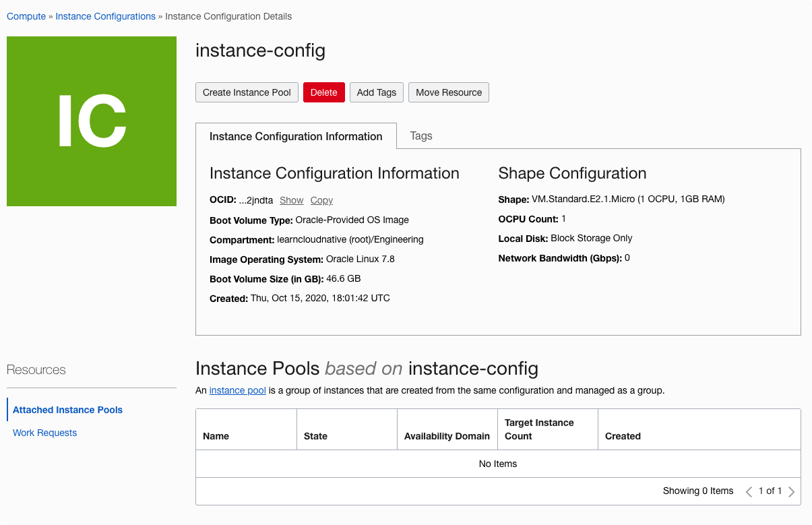The image size is (812, 525).
Task: Delete the instance configuration
Action: [x=323, y=92]
